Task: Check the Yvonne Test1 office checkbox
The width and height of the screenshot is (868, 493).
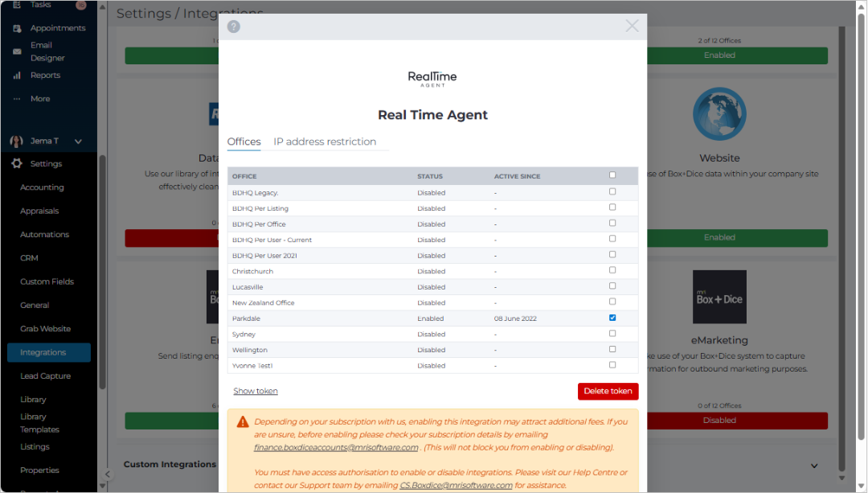Action: [612, 365]
